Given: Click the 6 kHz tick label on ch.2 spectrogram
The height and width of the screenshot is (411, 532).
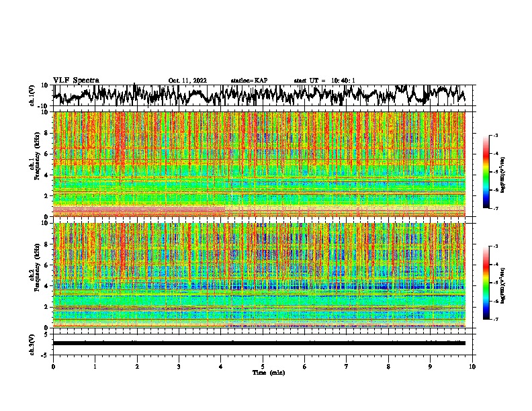Looking at the screenshot, I should [47, 265].
